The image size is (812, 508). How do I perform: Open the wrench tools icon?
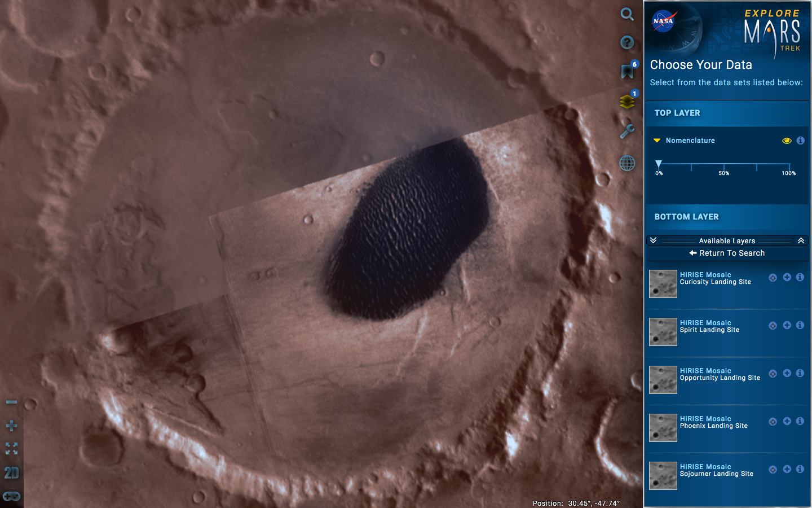click(x=627, y=132)
